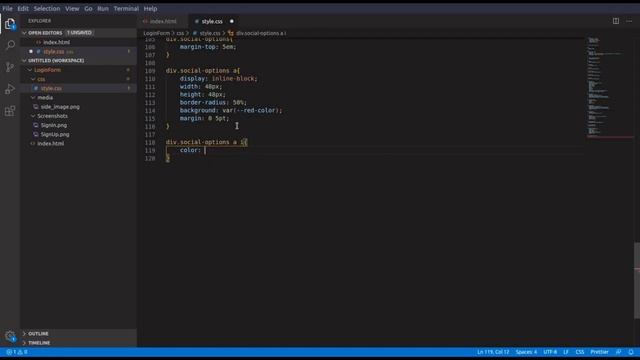Click the code minimap
Image resolution: width=640 pixels, height=360 pixels.
(610, 87)
